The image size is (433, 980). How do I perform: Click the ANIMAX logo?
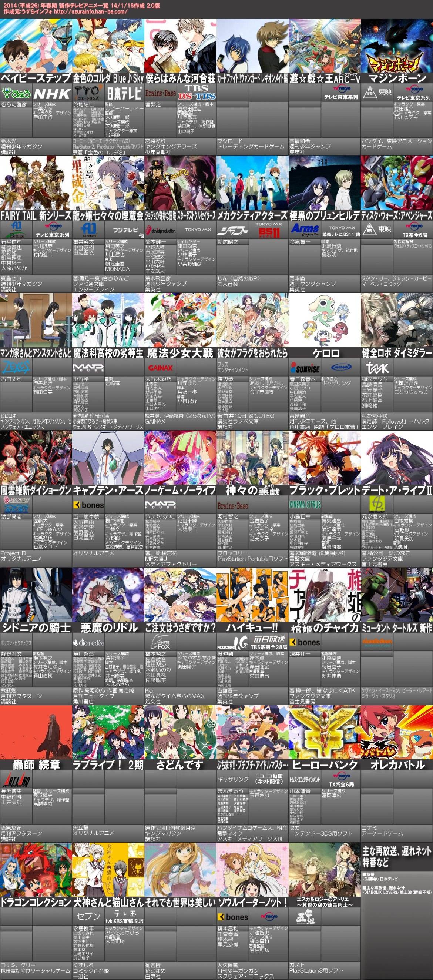point(341,368)
